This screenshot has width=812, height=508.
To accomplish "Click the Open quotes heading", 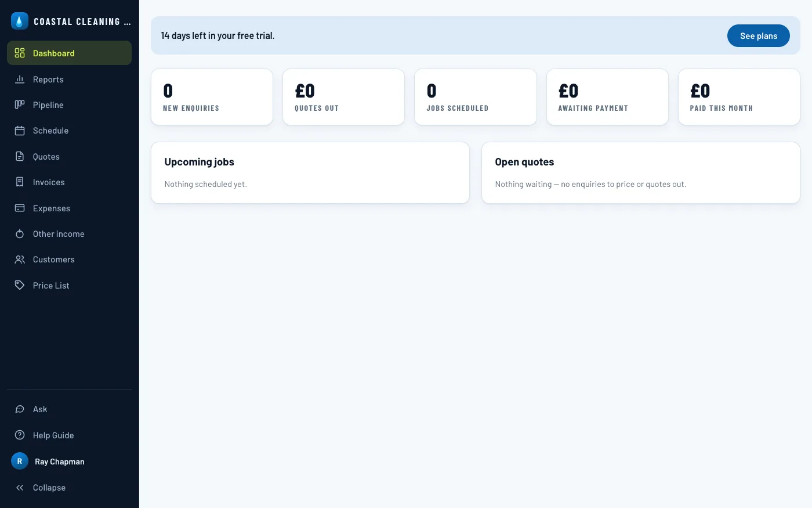I will click(524, 162).
